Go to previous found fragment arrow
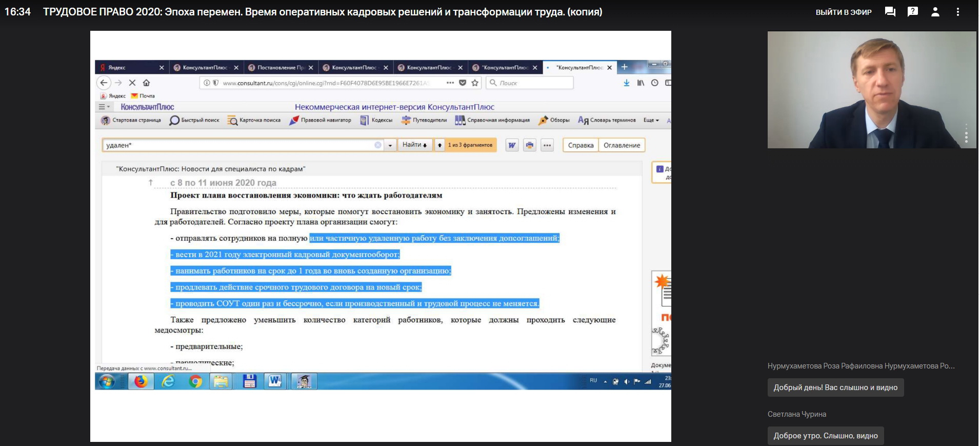Image resolution: width=980 pixels, height=446 pixels. [439, 145]
